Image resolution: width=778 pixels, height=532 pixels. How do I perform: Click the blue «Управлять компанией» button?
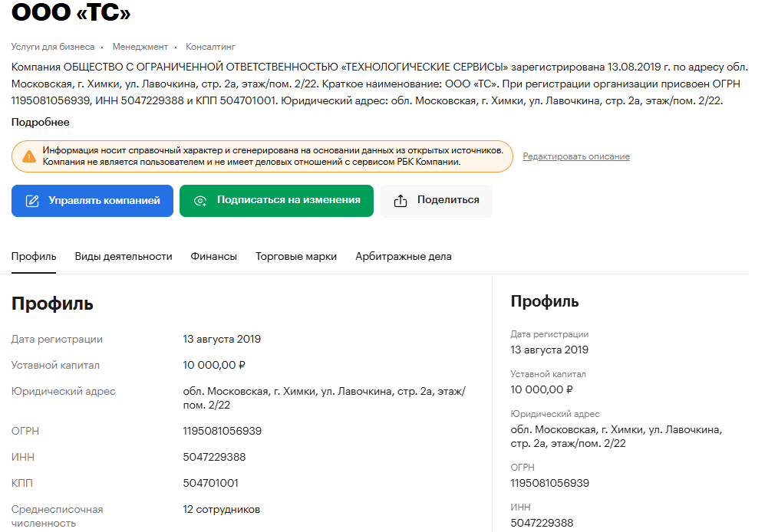point(92,200)
